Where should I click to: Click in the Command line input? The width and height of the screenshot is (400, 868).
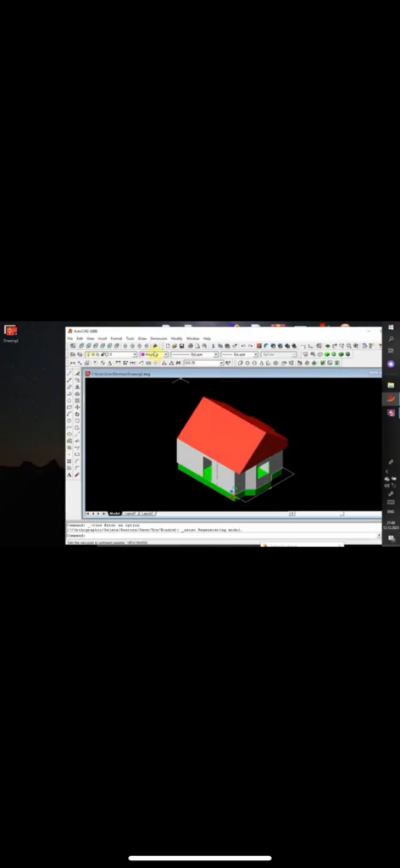click(x=221, y=536)
